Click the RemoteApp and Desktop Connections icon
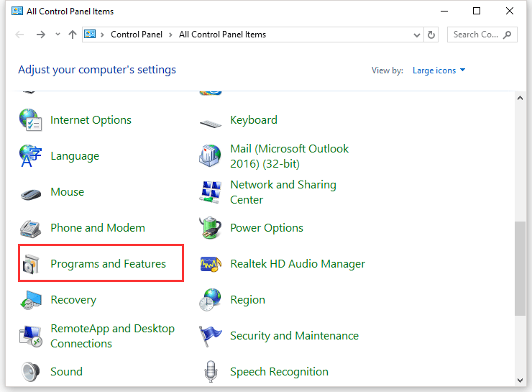This screenshot has width=532, height=392. click(x=31, y=337)
